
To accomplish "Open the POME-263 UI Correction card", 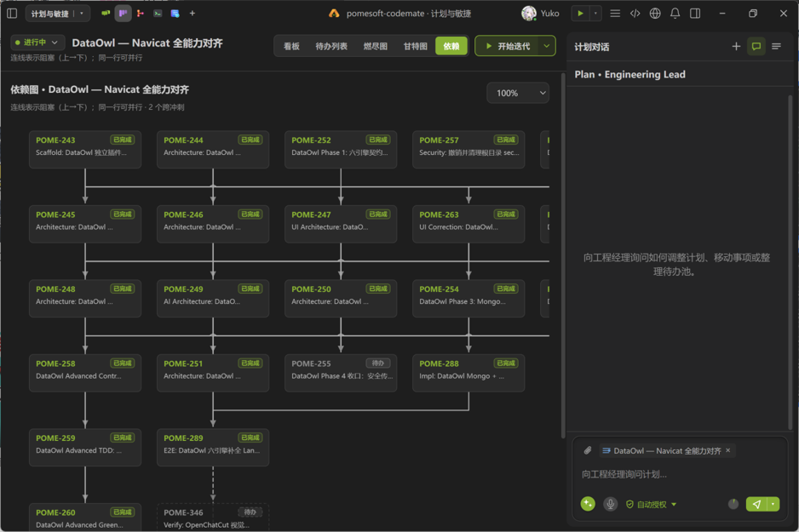I will click(x=468, y=224).
